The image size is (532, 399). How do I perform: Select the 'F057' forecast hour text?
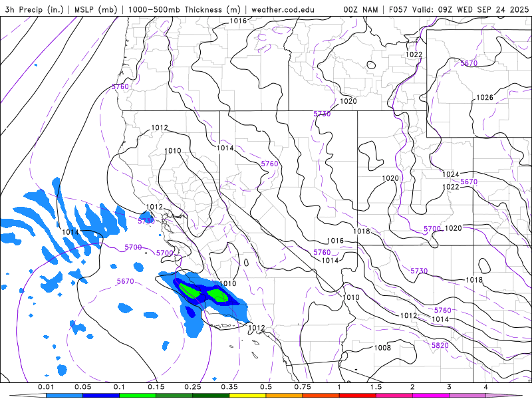pyautogui.click(x=398, y=9)
